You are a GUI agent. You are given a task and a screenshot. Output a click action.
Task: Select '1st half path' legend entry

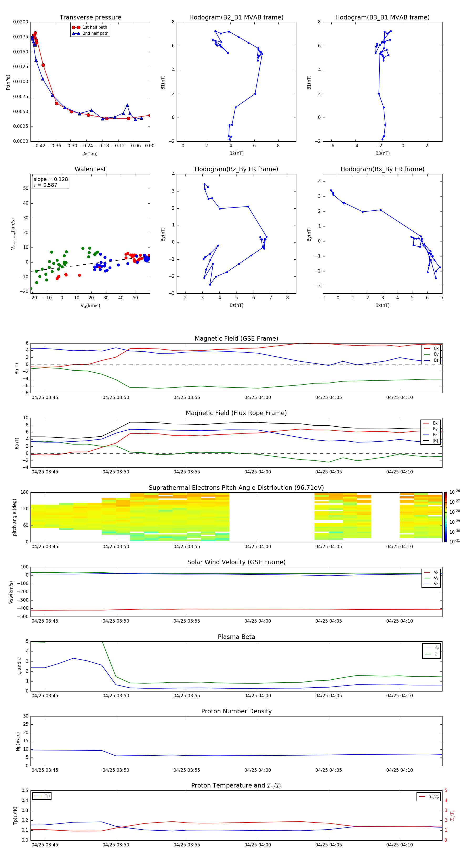[90, 27]
